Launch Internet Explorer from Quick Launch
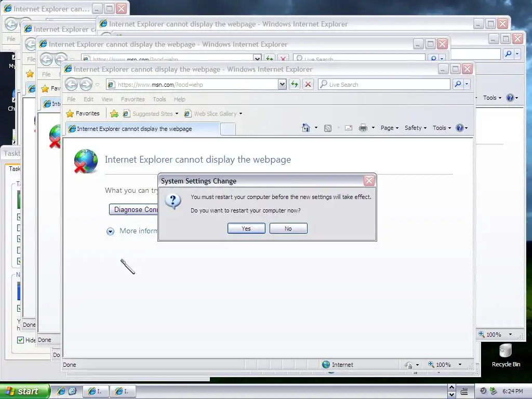Image resolution: width=532 pixels, height=399 pixels. click(61, 392)
